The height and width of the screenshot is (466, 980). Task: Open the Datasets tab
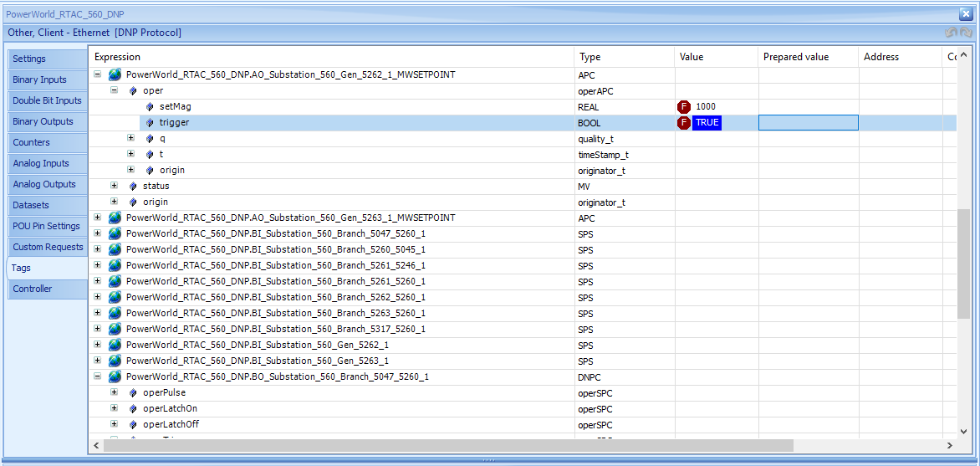point(48,205)
